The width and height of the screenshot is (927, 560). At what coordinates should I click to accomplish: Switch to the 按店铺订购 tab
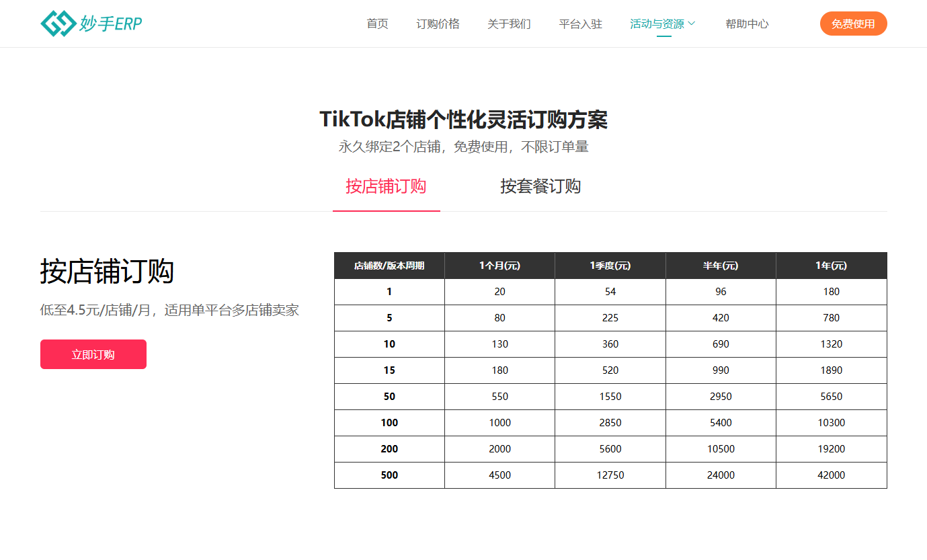tap(386, 186)
